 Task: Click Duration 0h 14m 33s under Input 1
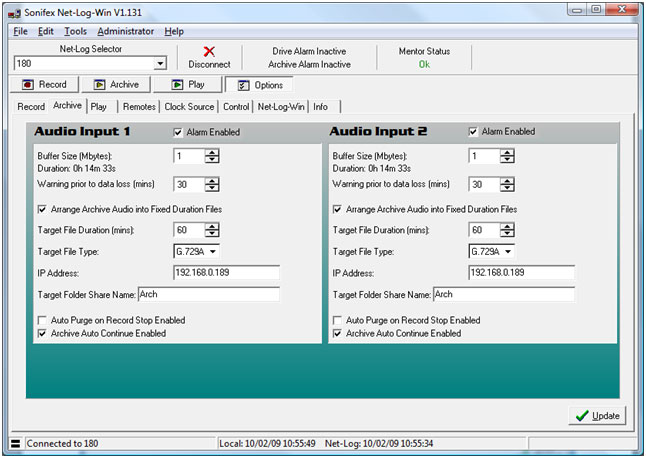[77, 168]
